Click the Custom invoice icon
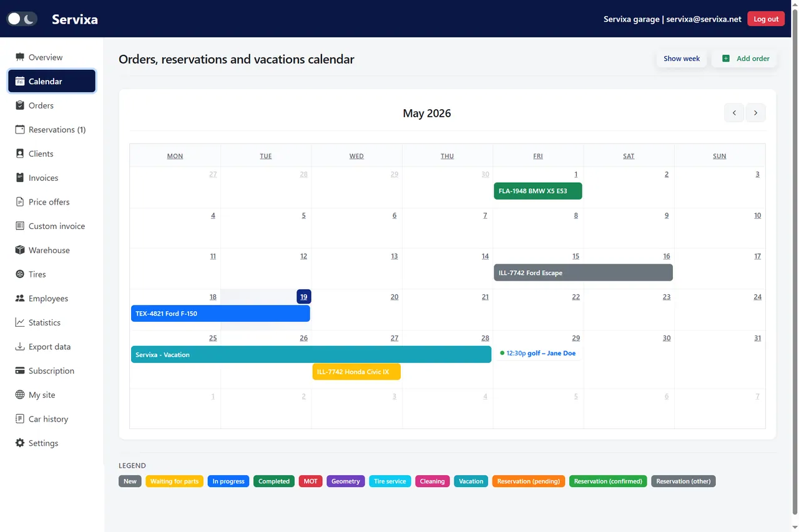The height and width of the screenshot is (532, 799). point(20,226)
